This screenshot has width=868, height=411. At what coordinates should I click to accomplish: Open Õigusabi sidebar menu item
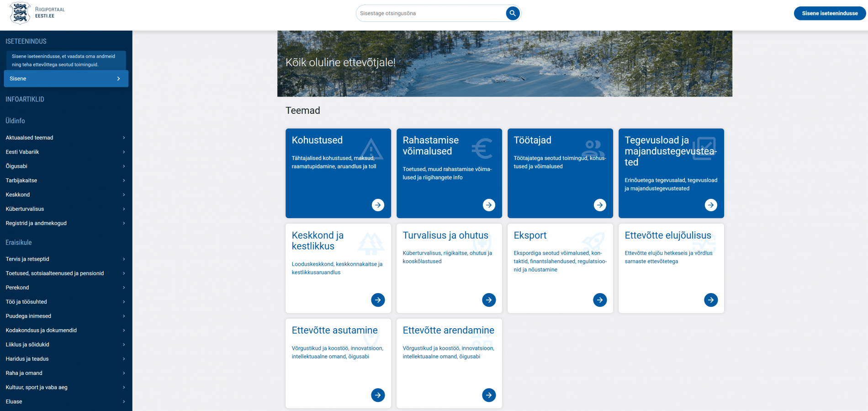[x=17, y=166]
